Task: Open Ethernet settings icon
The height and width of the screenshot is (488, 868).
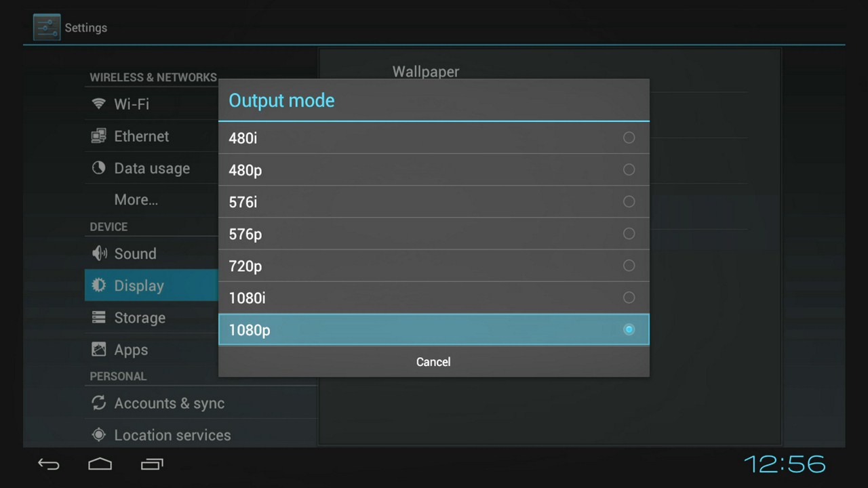Action: click(99, 136)
